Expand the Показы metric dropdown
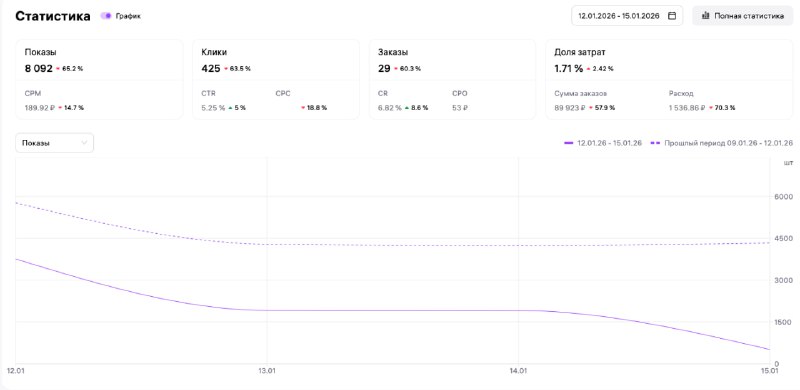Screen dimensions: 800x390 [55, 143]
